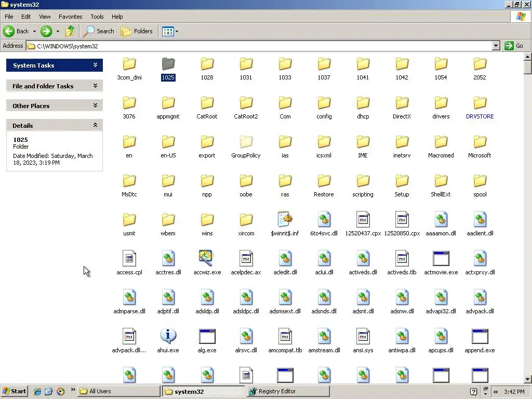Select the config folder
The image size is (532, 399).
[324, 108]
